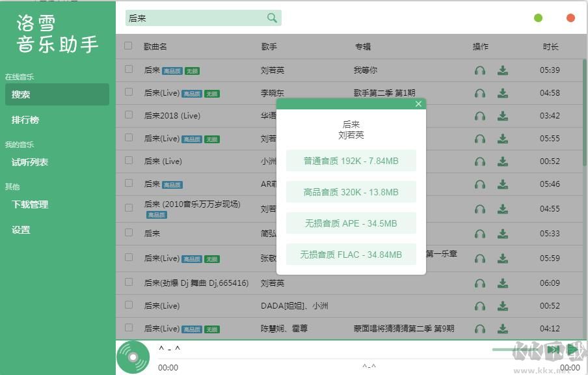Click the 歌手 column header
The width and height of the screenshot is (588, 375).
click(x=269, y=46)
